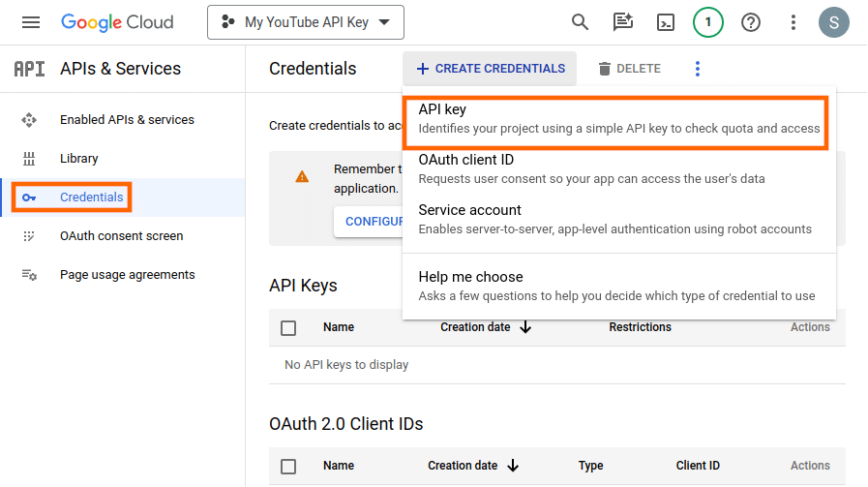Click the search magnifier icon
868x487 pixels.
point(580,22)
